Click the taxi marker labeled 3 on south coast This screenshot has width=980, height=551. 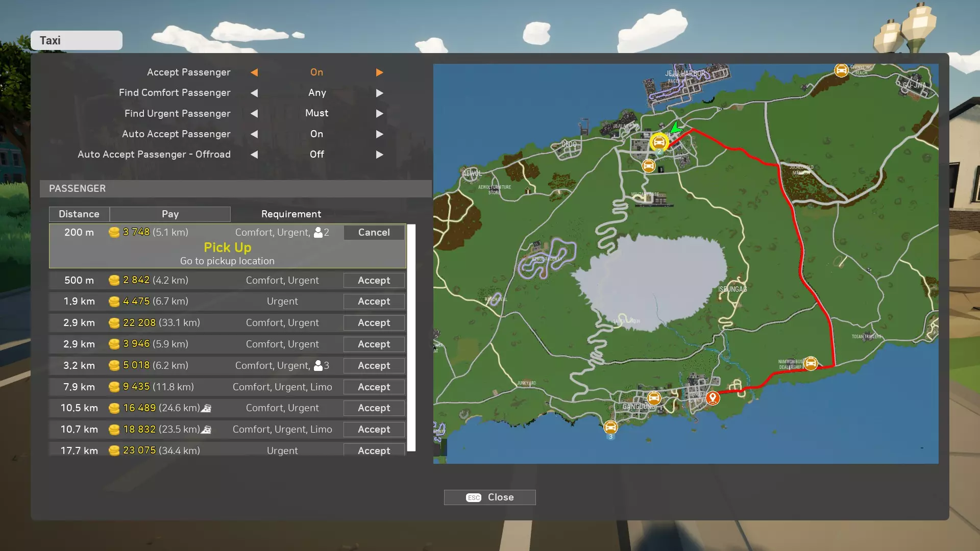click(x=610, y=427)
